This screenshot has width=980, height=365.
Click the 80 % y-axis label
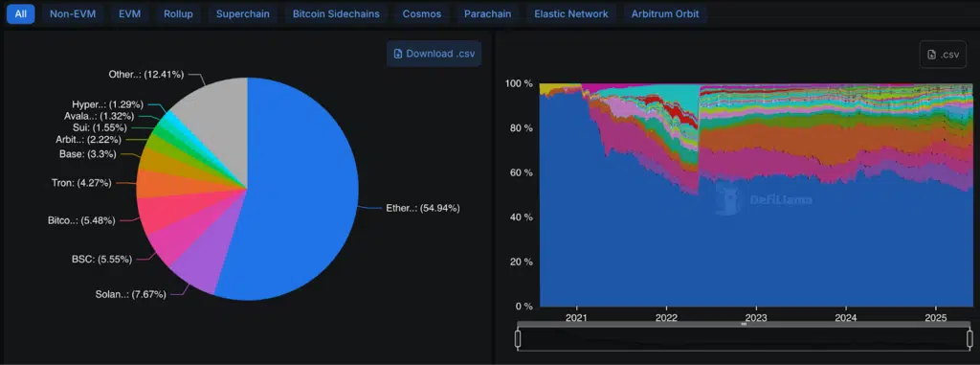[522, 128]
